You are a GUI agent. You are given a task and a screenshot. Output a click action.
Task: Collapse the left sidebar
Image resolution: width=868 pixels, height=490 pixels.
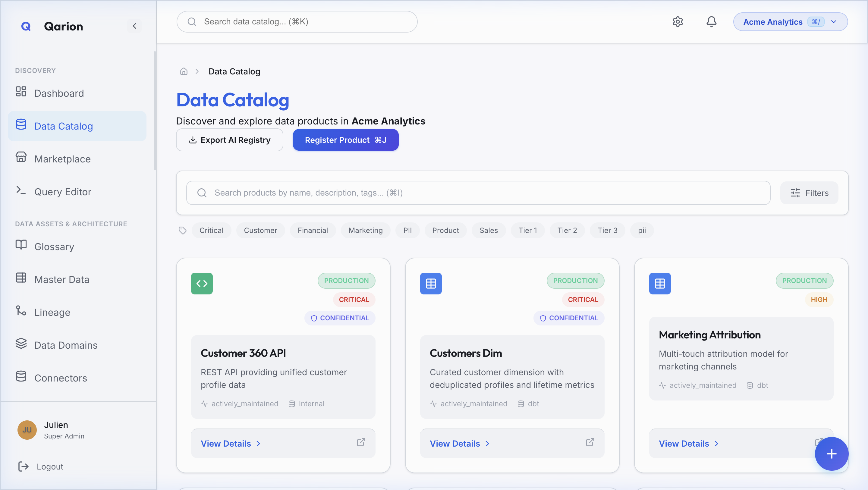pyautogui.click(x=134, y=26)
